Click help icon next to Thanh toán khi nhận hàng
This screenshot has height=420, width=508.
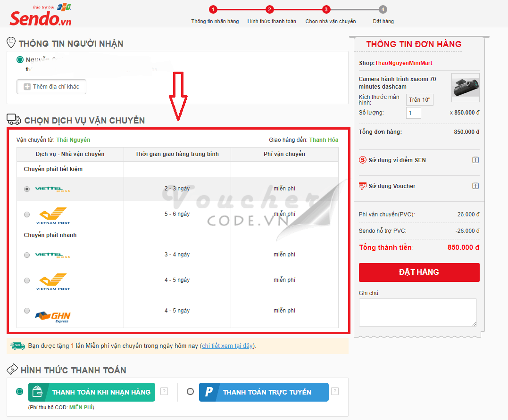[164, 391]
